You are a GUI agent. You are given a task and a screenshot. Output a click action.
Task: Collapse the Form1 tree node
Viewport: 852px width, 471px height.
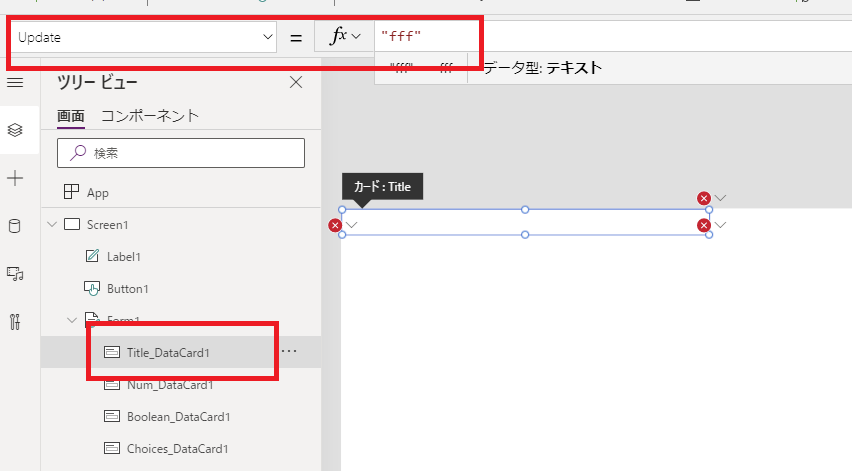click(x=72, y=320)
